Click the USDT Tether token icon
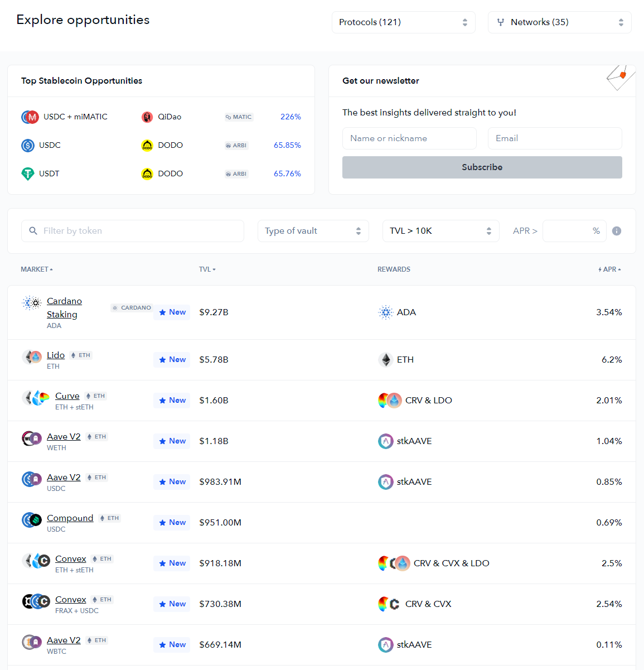 coord(28,174)
